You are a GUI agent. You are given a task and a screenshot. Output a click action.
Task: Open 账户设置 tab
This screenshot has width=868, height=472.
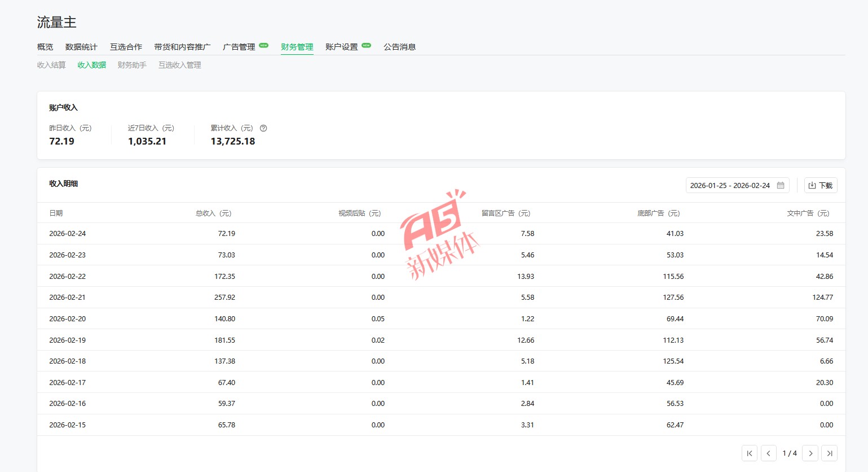pos(342,47)
